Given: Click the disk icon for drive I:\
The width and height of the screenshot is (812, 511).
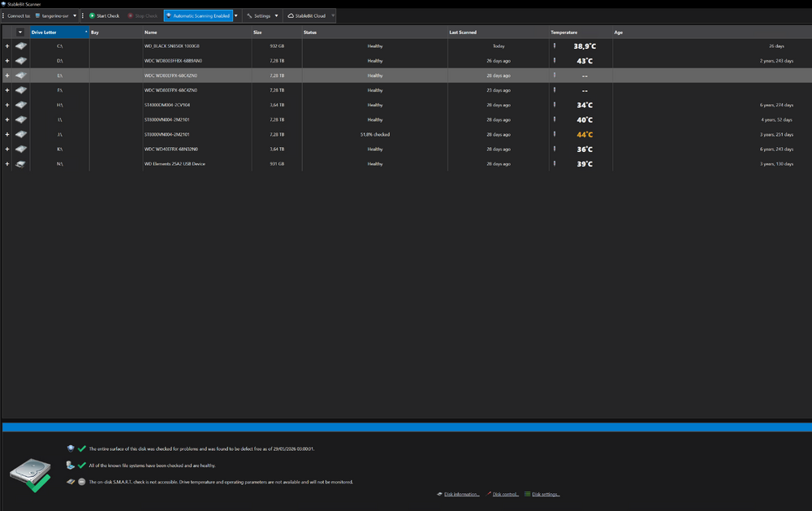Looking at the screenshot, I should [x=21, y=119].
